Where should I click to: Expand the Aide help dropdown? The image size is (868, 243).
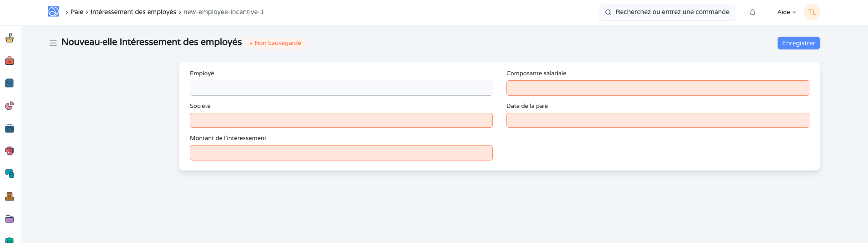tap(787, 12)
